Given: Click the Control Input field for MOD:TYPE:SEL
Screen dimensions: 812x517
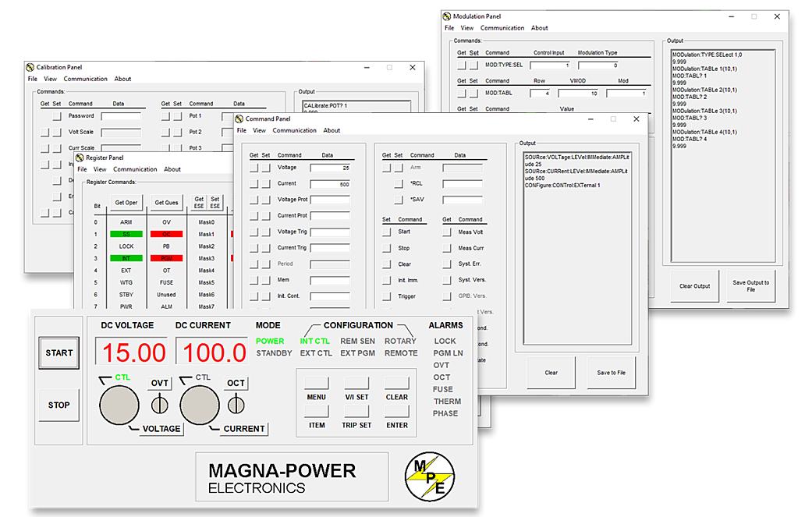Looking at the screenshot, I should tap(550, 66).
